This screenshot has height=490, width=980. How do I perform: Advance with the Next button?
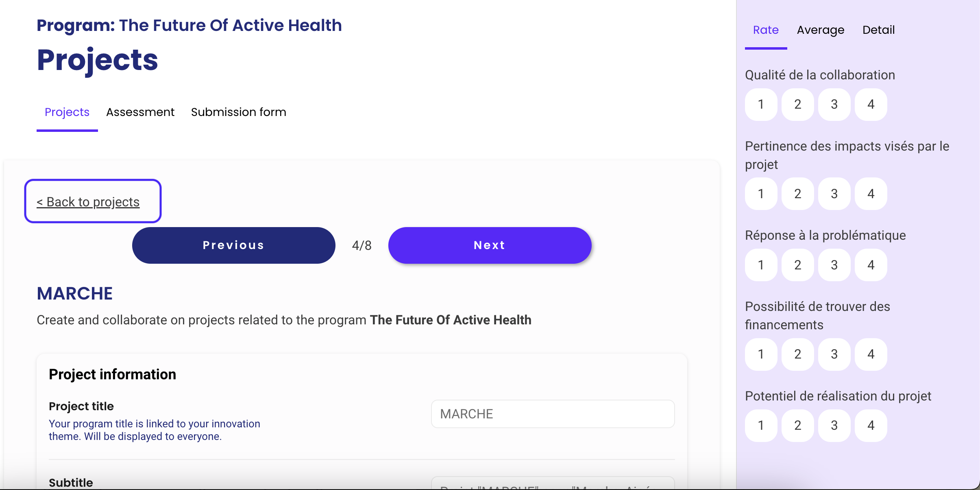[x=490, y=245]
